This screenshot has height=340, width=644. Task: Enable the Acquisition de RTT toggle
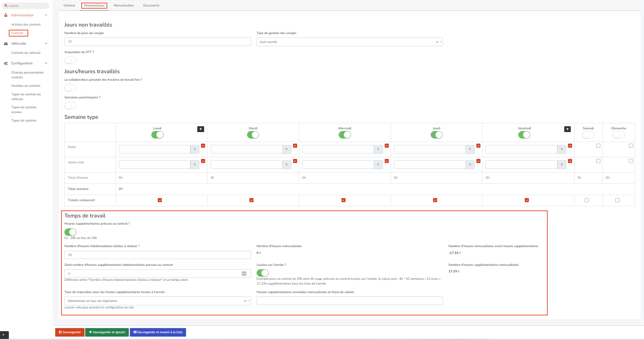(70, 60)
